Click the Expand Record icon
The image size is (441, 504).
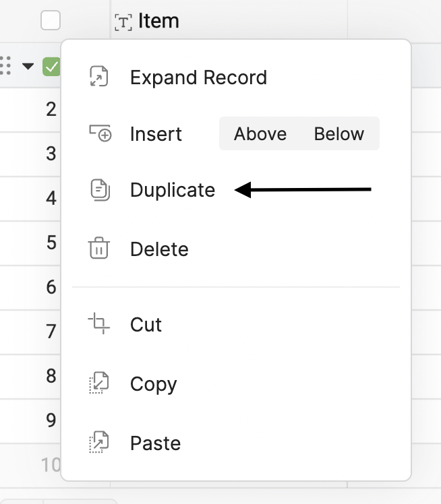(x=99, y=77)
